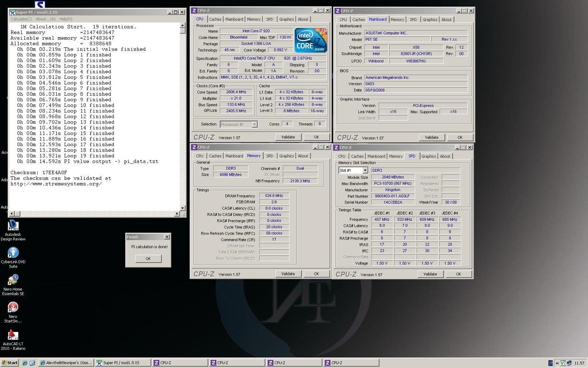
Task: Open the CyberLink DVD Suite desktop icon
Action: point(13,258)
